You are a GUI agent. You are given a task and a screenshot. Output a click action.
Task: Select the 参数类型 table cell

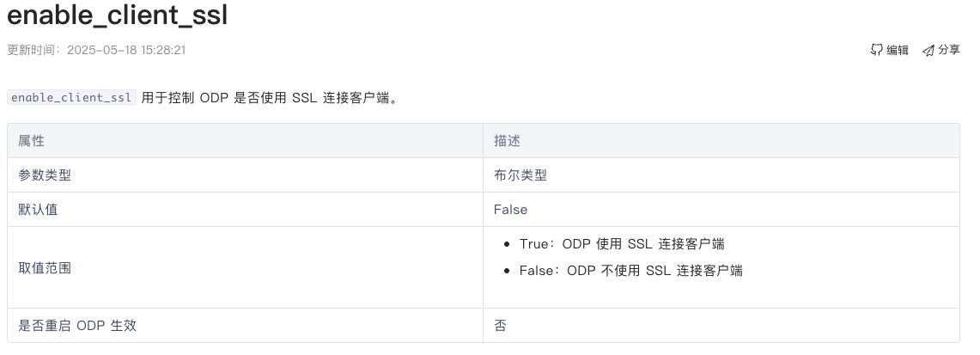point(245,175)
